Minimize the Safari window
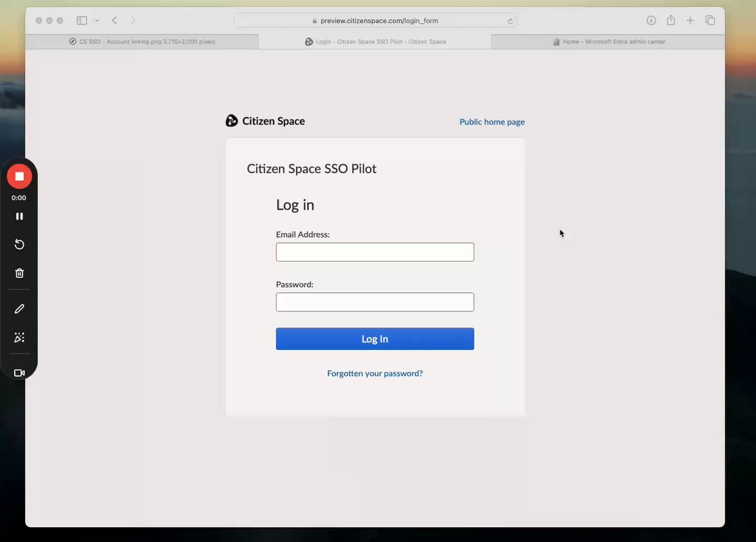Screen dimensions: 756x542 click(x=50, y=21)
